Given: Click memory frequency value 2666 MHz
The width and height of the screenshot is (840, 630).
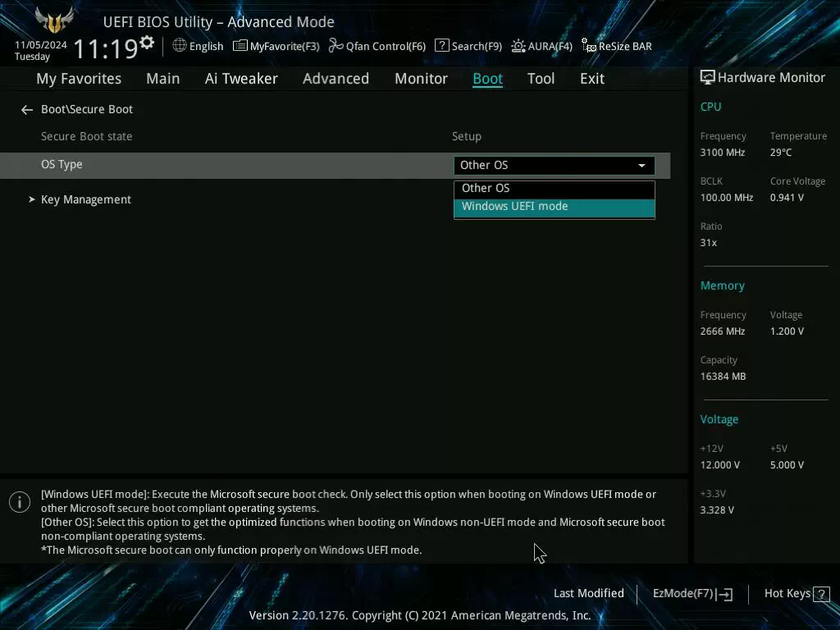Looking at the screenshot, I should (x=723, y=331).
